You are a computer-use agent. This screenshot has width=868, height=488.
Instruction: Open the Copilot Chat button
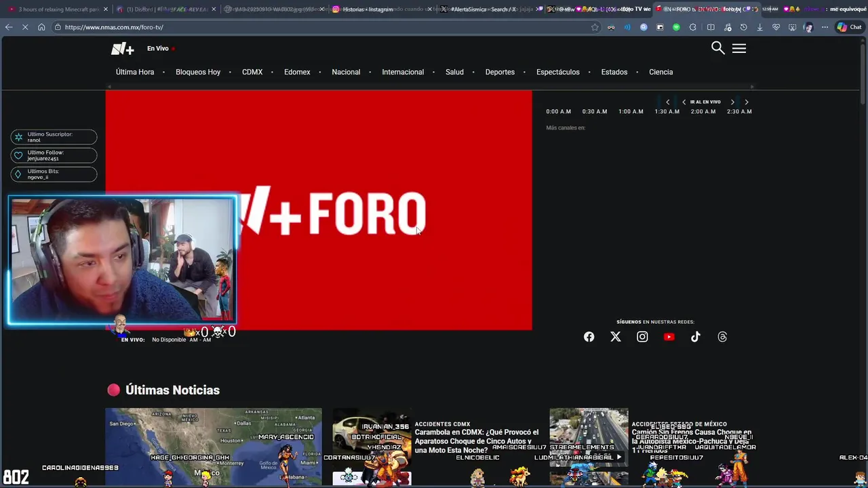[x=849, y=27]
